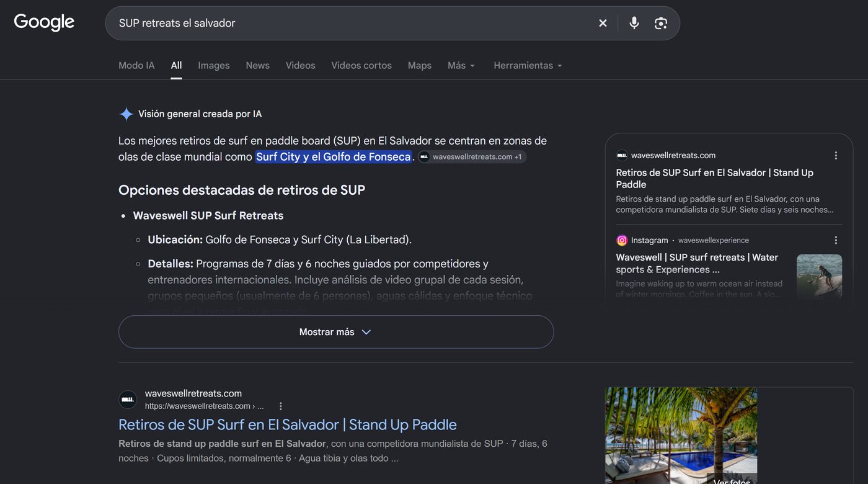Click the 'Ver fotos' label on photo
This screenshot has width=868, height=484.
732,481
